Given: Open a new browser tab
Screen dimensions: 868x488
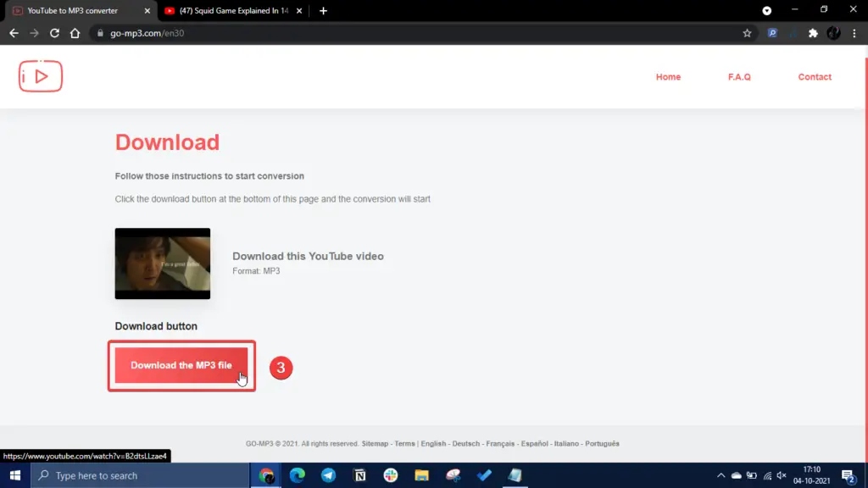Looking at the screenshot, I should [323, 10].
